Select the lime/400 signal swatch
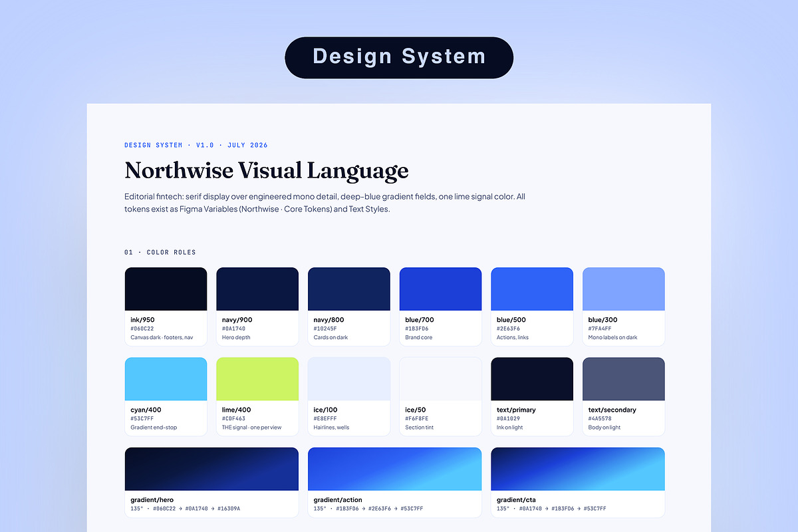 point(257,396)
